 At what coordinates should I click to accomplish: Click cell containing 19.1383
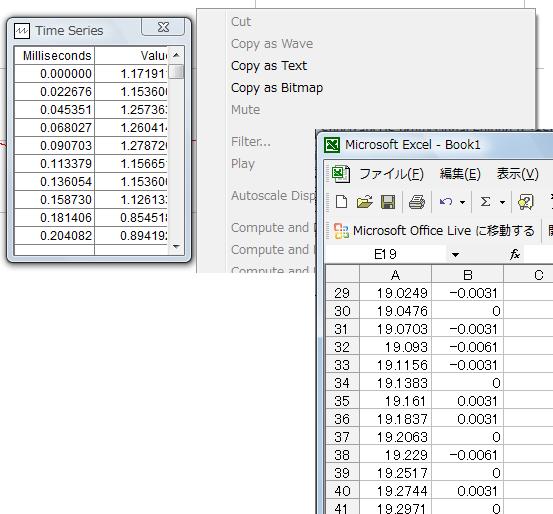click(395, 383)
